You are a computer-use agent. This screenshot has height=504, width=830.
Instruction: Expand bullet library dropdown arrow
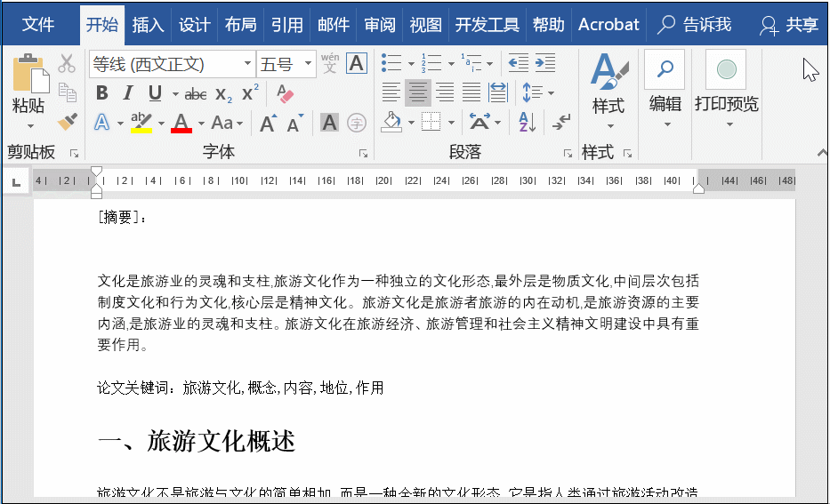411,64
